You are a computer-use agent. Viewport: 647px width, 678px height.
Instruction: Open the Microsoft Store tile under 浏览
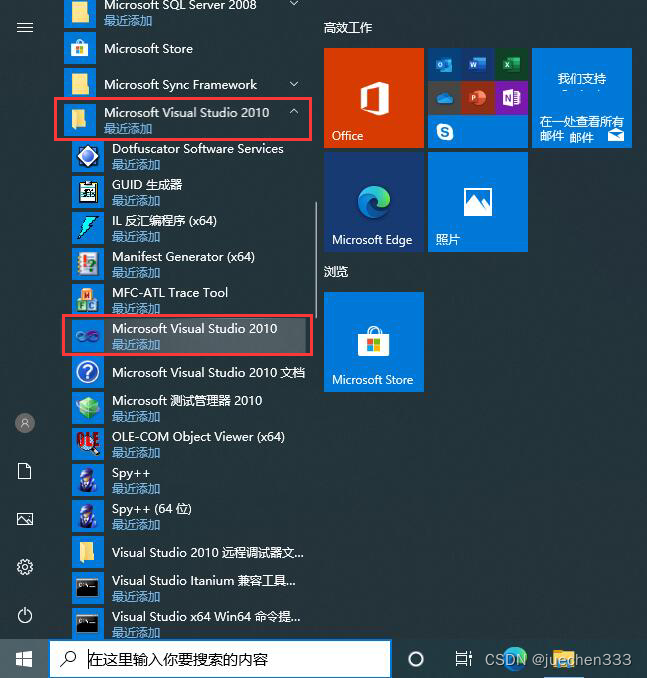pos(374,342)
